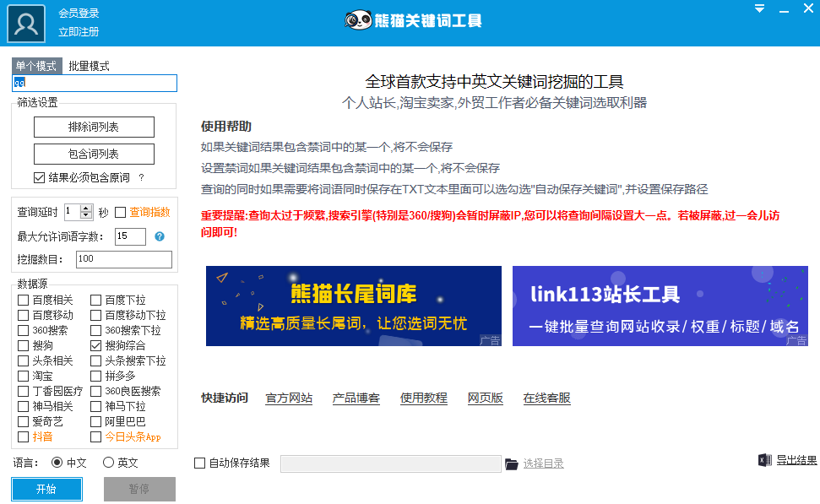Check the 360搜索下拉 data source
The height and width of the screenshot is (504, 820).
click(95, 330)
